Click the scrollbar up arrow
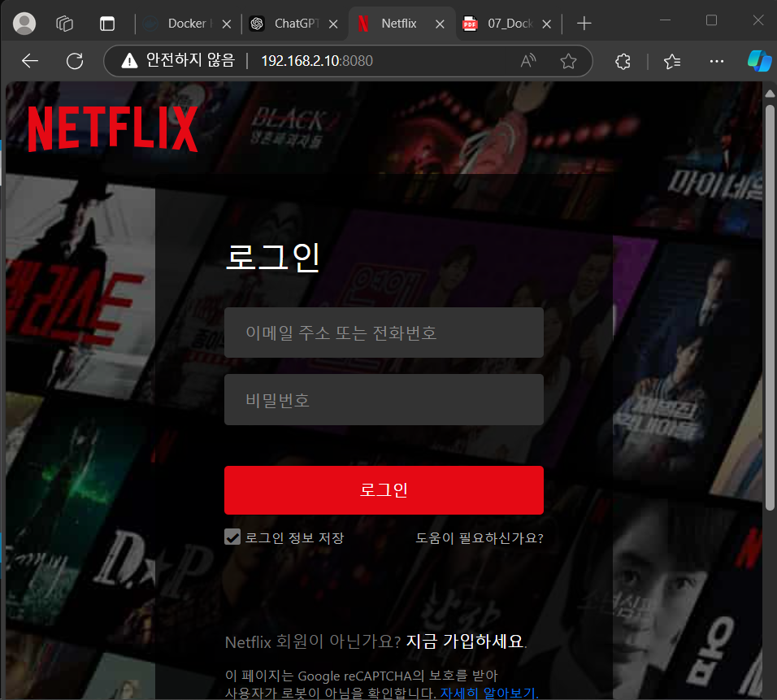 pyautogui.click(x=770, y=93)
